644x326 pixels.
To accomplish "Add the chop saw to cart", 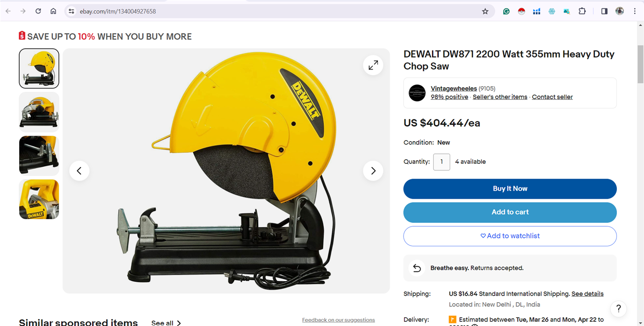I will 510,212.
